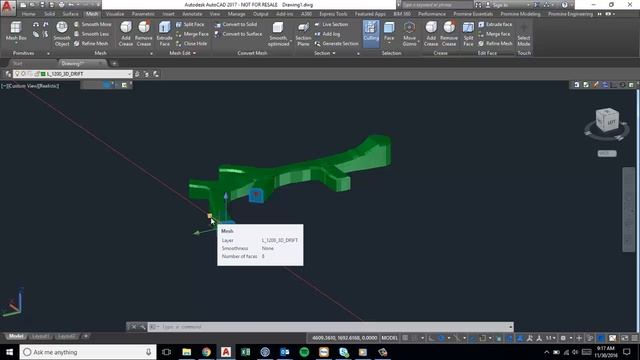This screenshot has height=360, width=640.
Task: Click Extrude Face in Edit Face panel
Action: click(495, 24)
